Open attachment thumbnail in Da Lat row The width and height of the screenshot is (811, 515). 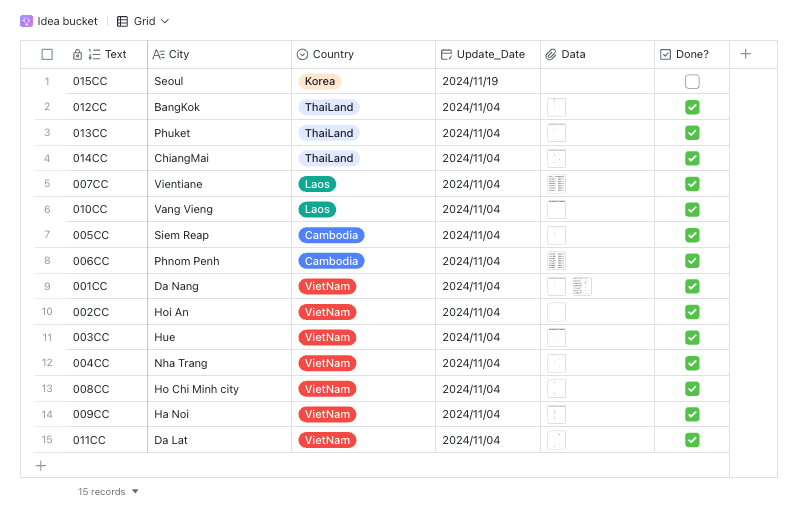[557, 440]
